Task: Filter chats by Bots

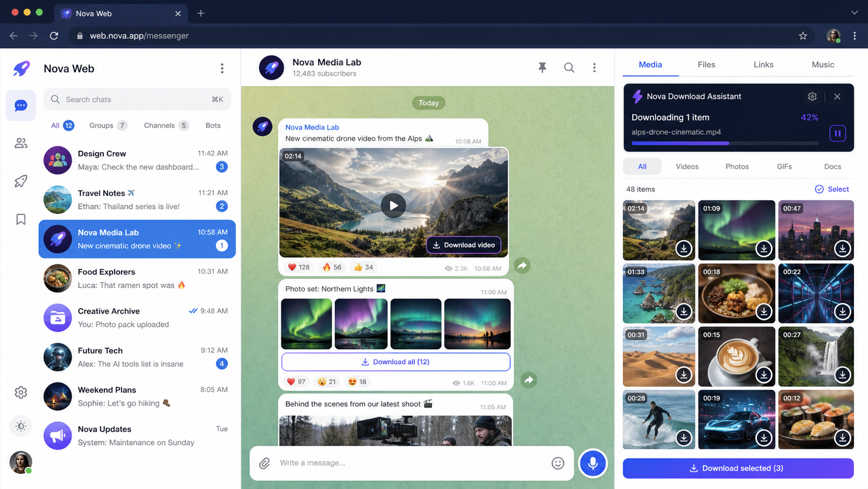Action: [213, 125]
